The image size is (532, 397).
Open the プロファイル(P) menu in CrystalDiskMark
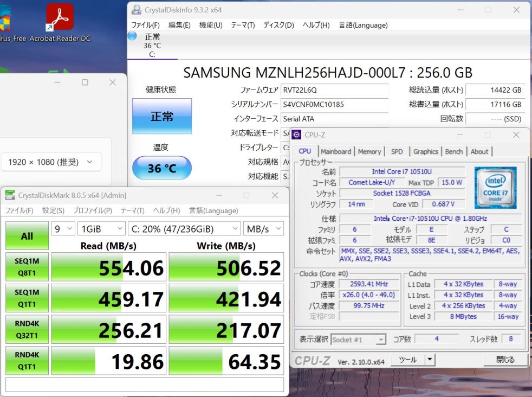(93, 210)
